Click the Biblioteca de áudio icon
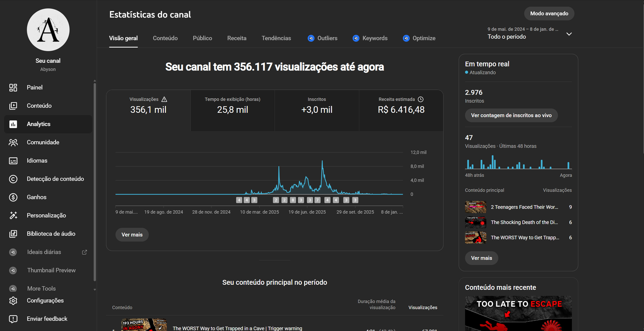The height and width of the screenshot is (331, 644). [13, 234]
